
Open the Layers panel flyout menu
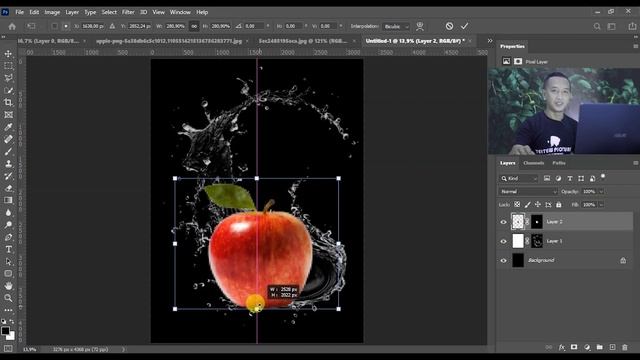636,163
